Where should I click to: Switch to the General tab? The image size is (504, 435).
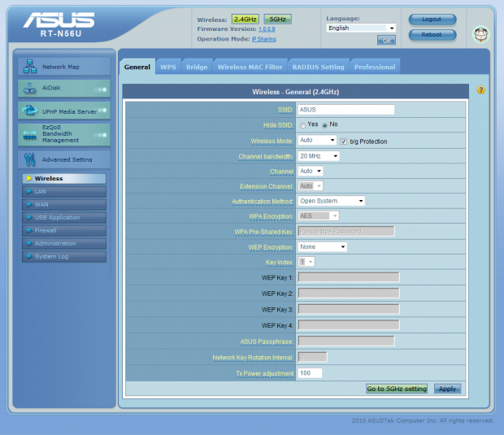[137, 67]
